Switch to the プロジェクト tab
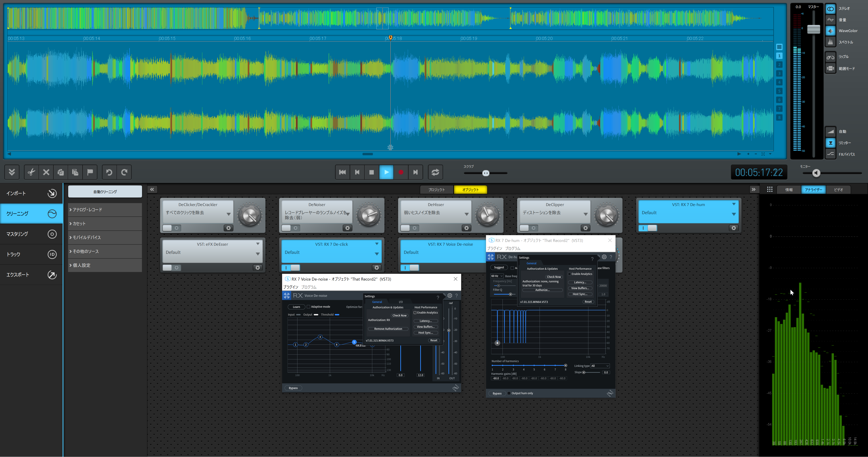 [436, 190]
